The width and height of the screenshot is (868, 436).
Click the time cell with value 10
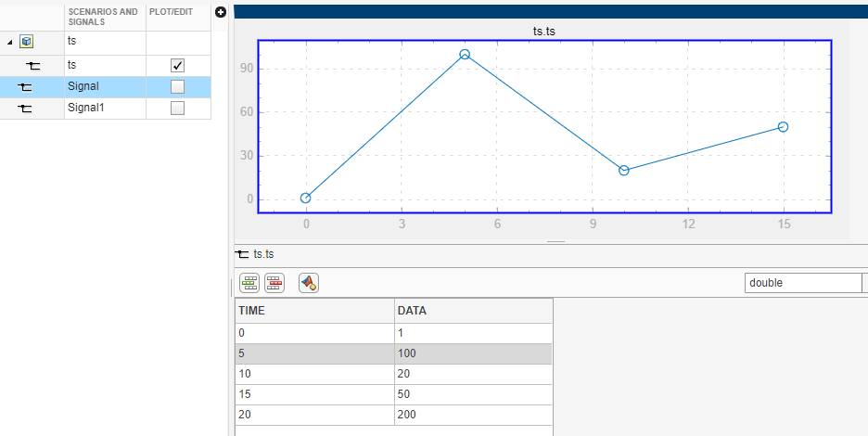pyautogui.click(x=314, y=374)
